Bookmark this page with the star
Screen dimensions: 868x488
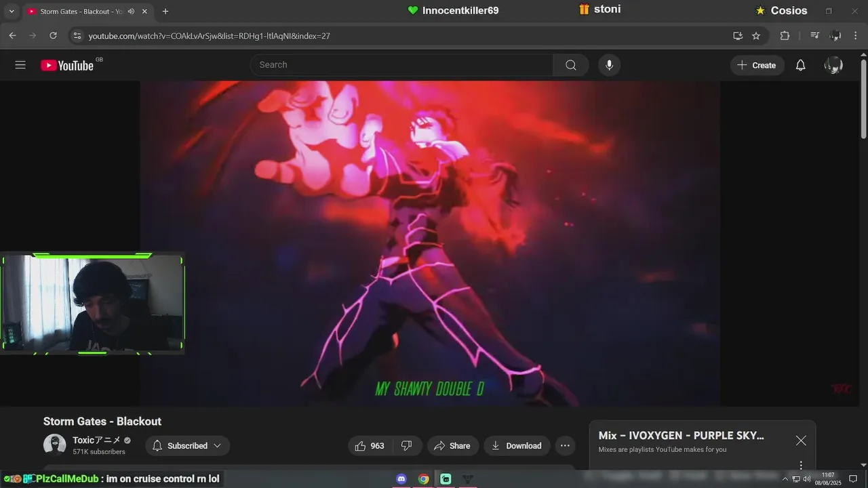(x=756, y=35)
